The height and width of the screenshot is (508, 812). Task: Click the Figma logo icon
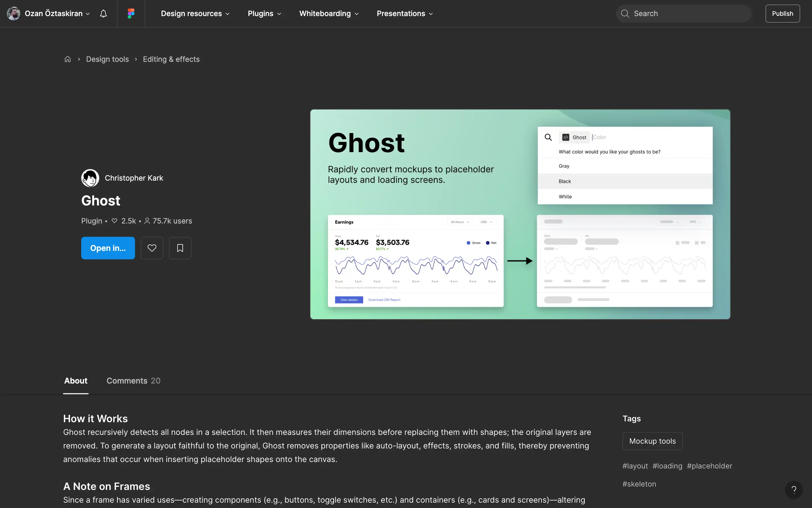[131, 14]
